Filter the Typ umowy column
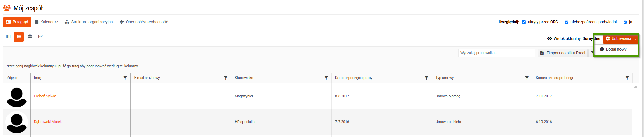The width and height of the screenshot is (644, 137). click(527, 78)
